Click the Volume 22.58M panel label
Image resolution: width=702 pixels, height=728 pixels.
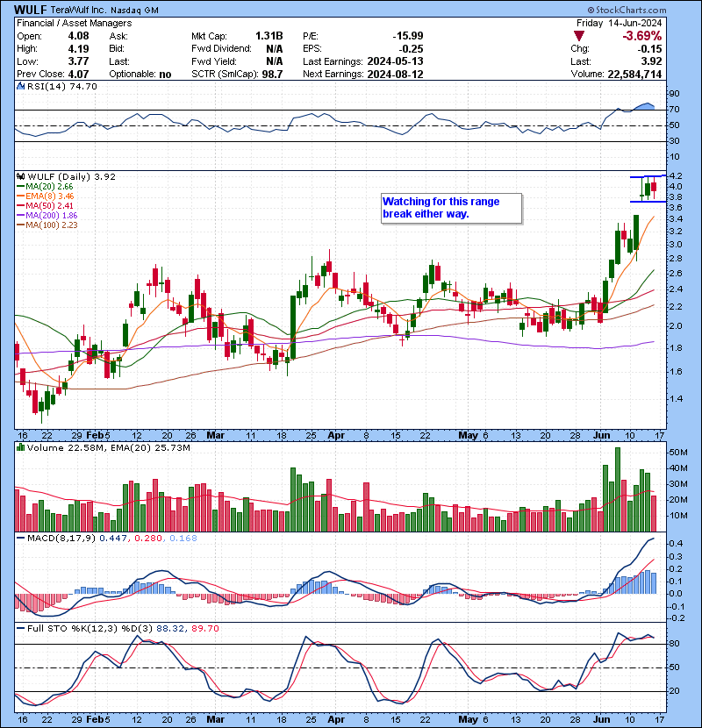coord(67,447)
